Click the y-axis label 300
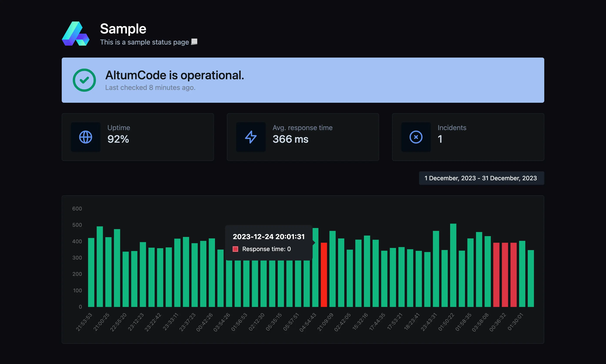The width and height of the screenshot is (606, 364). point(77,258)
